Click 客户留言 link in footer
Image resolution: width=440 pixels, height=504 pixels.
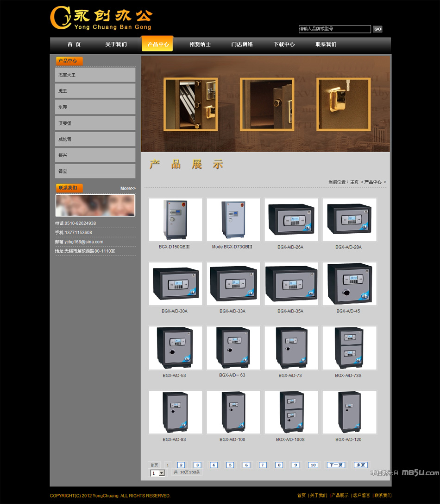click(361, 496)
